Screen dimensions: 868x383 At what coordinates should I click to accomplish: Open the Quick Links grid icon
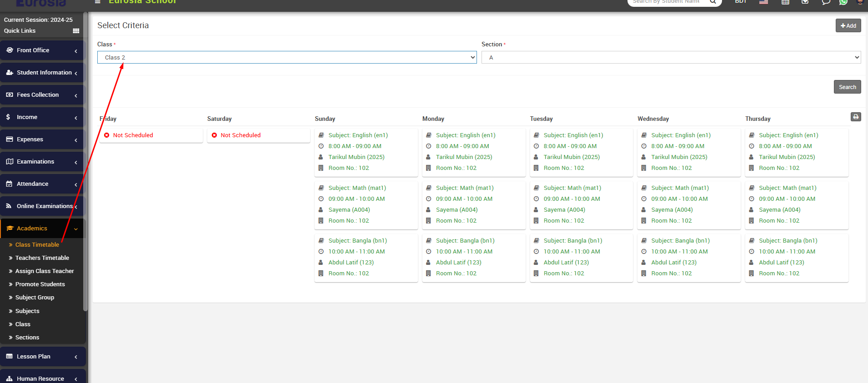click(x=76, y=31)
